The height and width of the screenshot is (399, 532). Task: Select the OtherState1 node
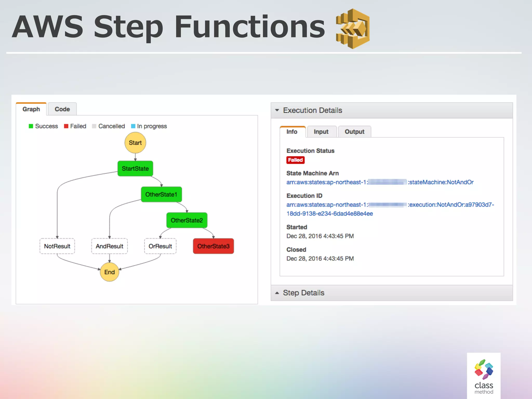coord(161,194)
